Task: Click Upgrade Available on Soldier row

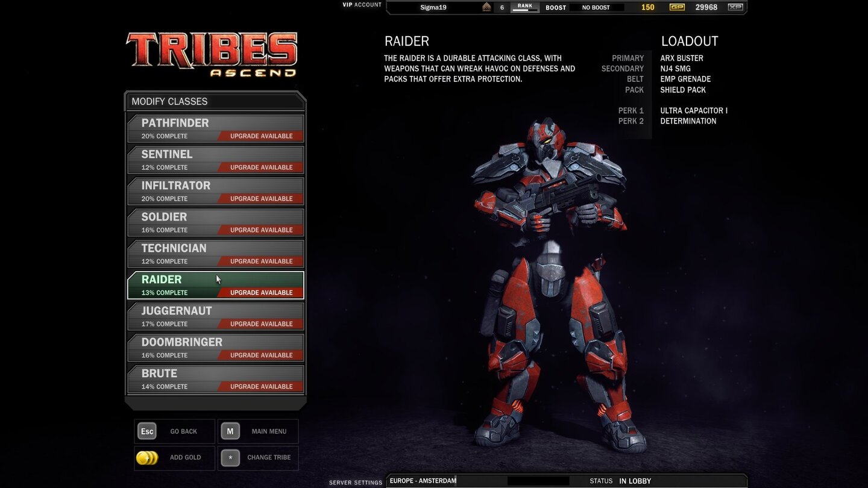Action: pos(261,230)
